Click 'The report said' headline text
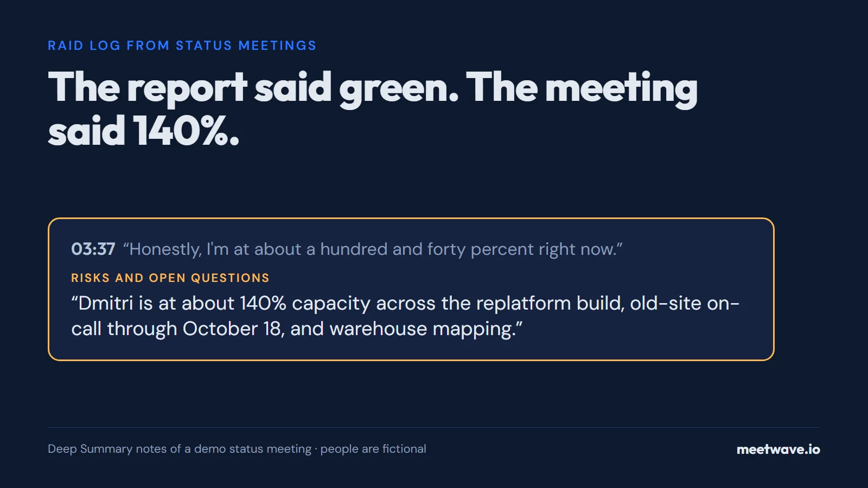This screenshot has height=488, width=868. point(189,88)
